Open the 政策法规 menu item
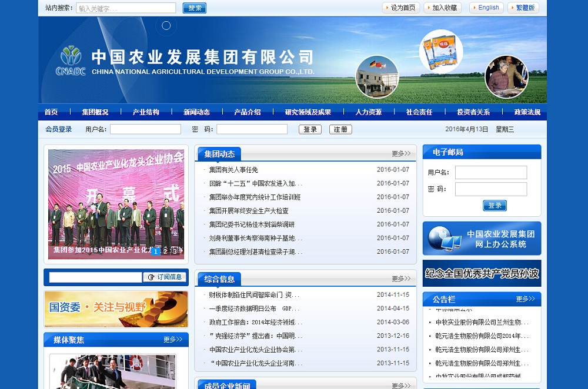 (527, 112)
